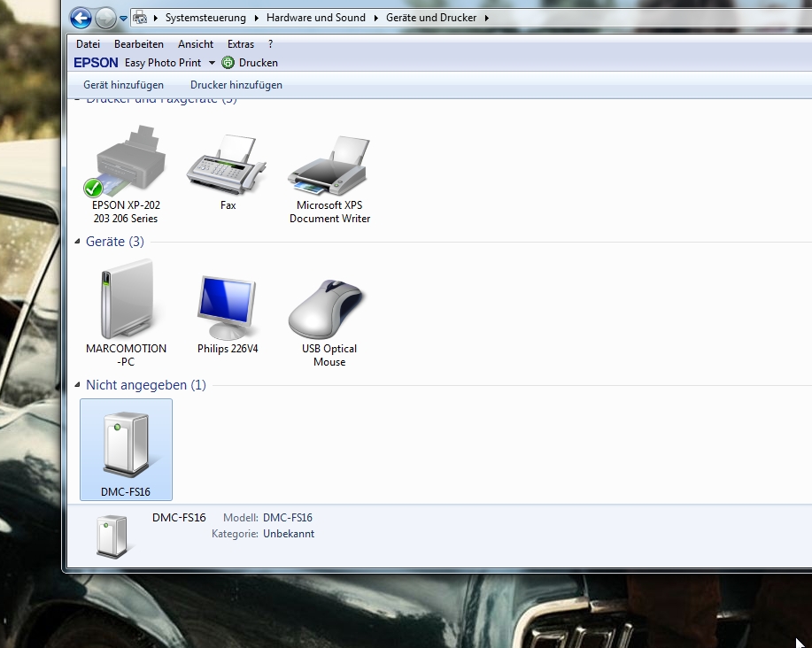
Task: Click the USB Optical Mouse label
Action: coord(329,355)
